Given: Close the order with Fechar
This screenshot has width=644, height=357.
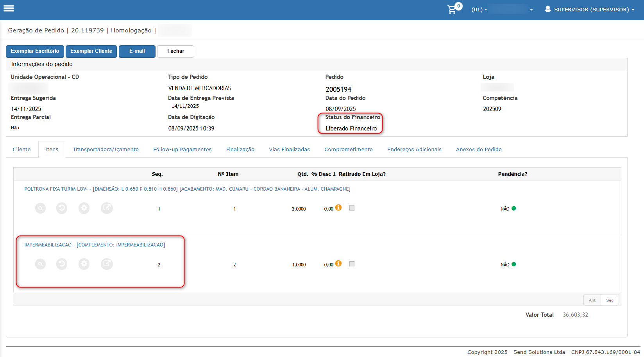Looking at the screenshot, I should point(175,51).
